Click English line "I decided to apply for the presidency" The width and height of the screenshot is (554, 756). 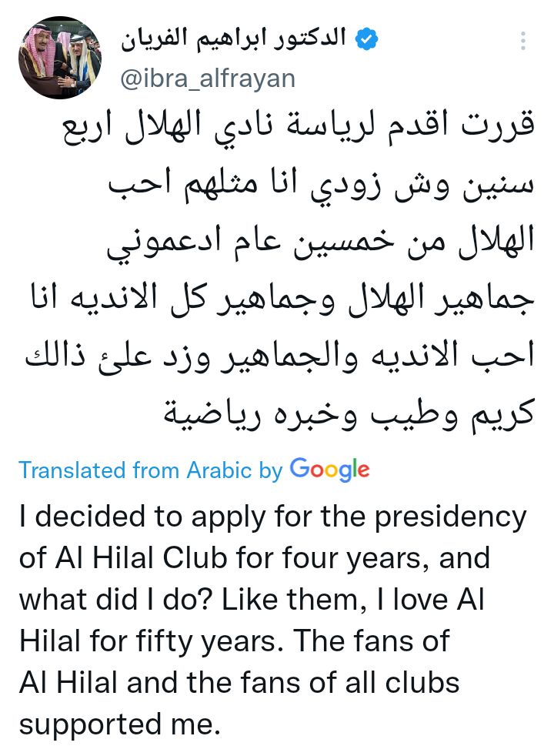(272, 518)
